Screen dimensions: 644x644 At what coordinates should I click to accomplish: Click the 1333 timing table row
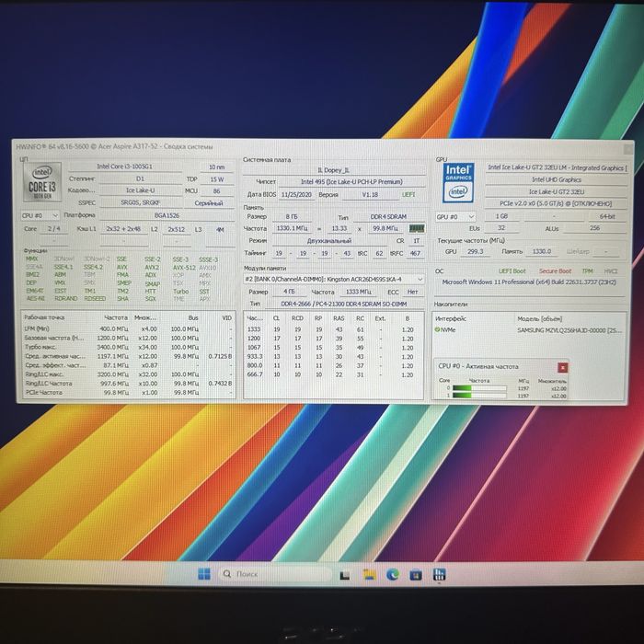[333, 329]
